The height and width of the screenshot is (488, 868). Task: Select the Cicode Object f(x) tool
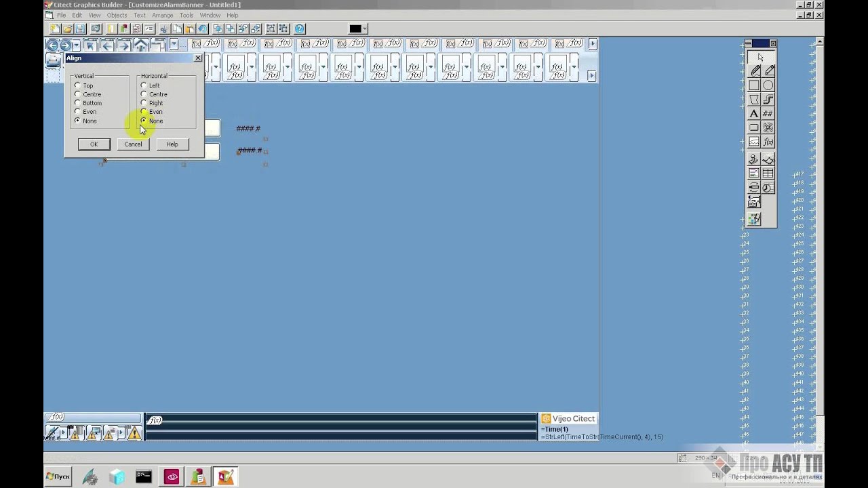click(768, 142)
